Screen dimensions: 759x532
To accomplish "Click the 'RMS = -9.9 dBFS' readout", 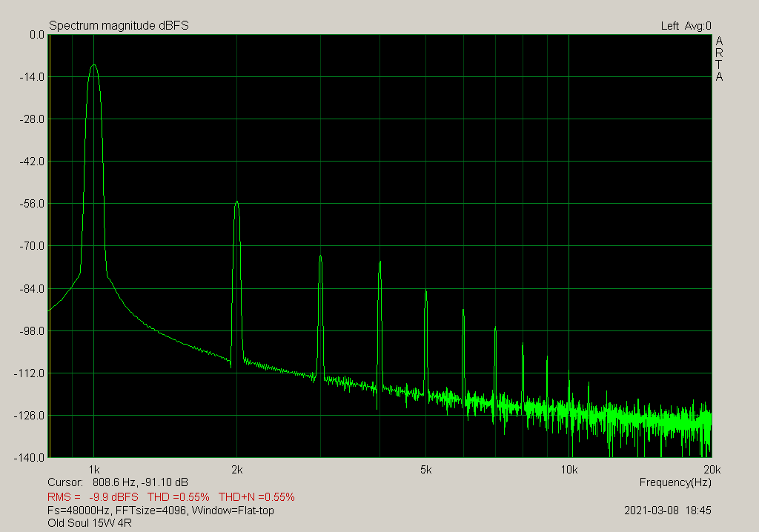I will 93,497.
